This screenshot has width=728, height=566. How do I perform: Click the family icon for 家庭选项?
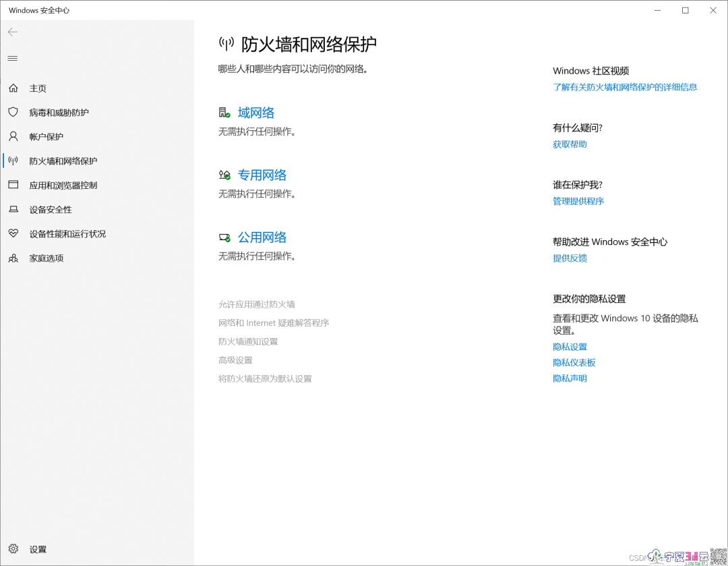pyautogui.click(x=13, y=258)
